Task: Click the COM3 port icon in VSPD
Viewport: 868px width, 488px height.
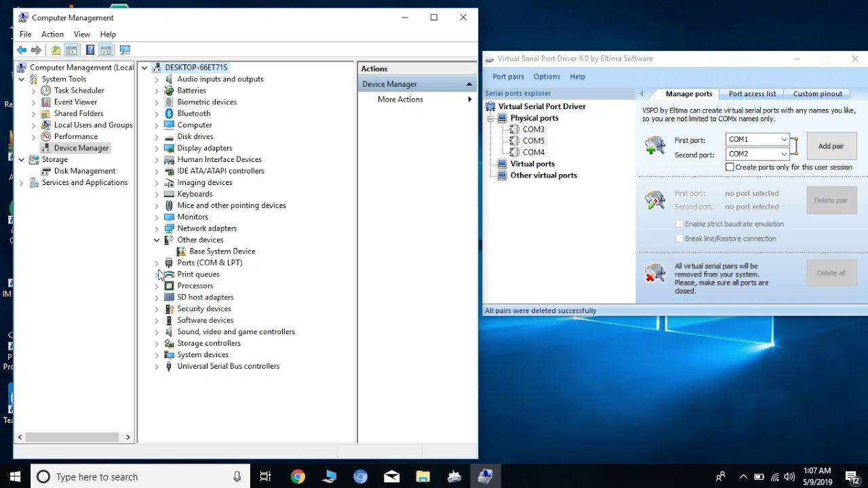Action: tap(515, 129)
